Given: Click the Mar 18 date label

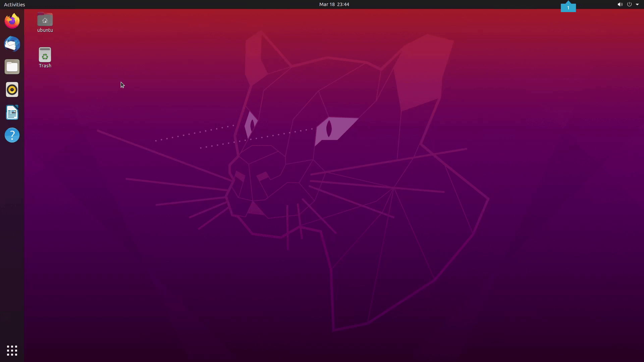Looking at the screenshot, I should pyautogui.click(x=327, y=4).
